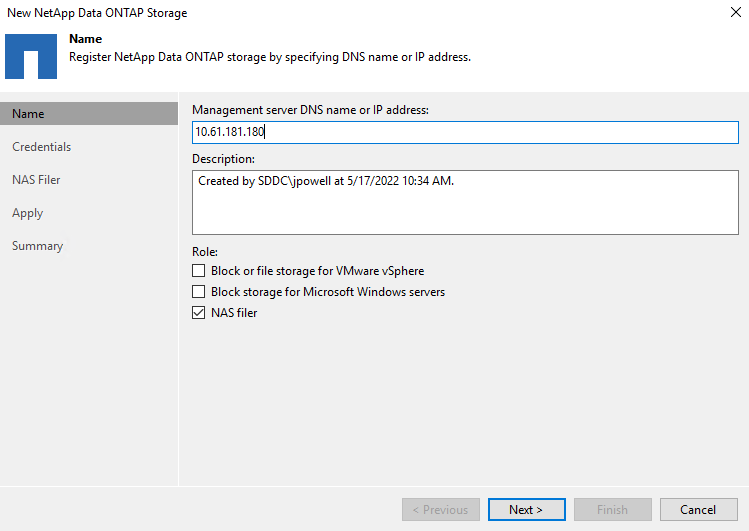Open the NAS Filer wizard step

(36, 180)
